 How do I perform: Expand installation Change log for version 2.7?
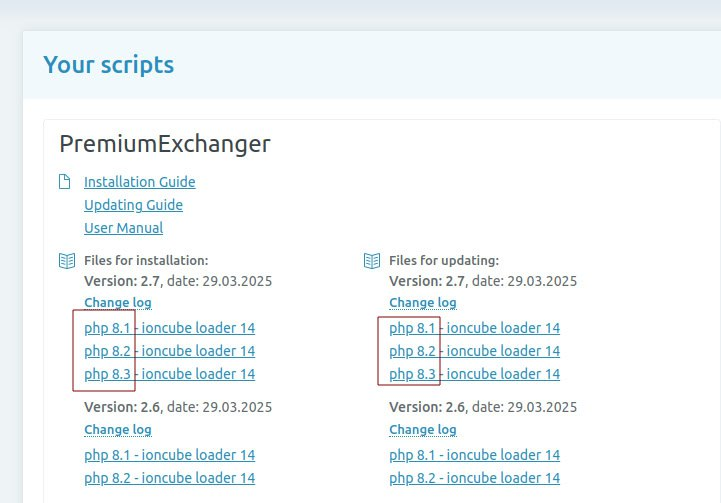pos(117,302)
